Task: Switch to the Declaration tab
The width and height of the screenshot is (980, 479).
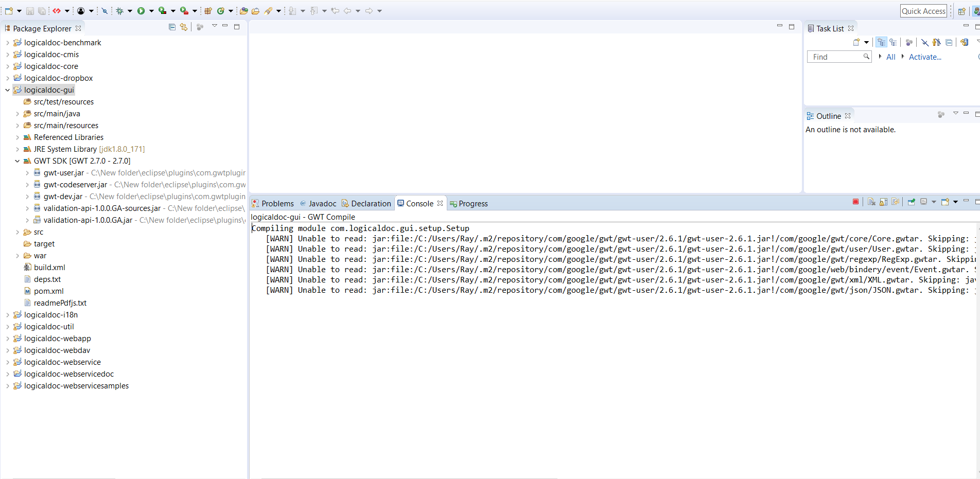Action: pyautogui.click(x=366, y=203)
